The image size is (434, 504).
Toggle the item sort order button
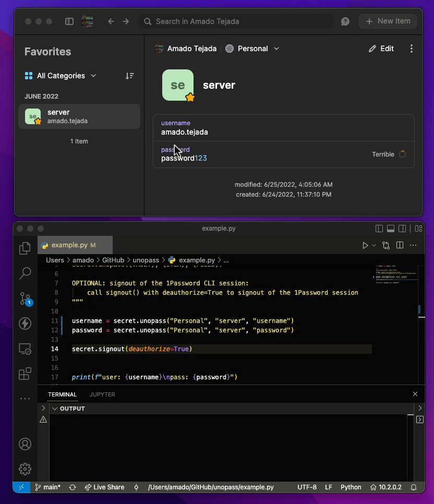click(130, 76)
